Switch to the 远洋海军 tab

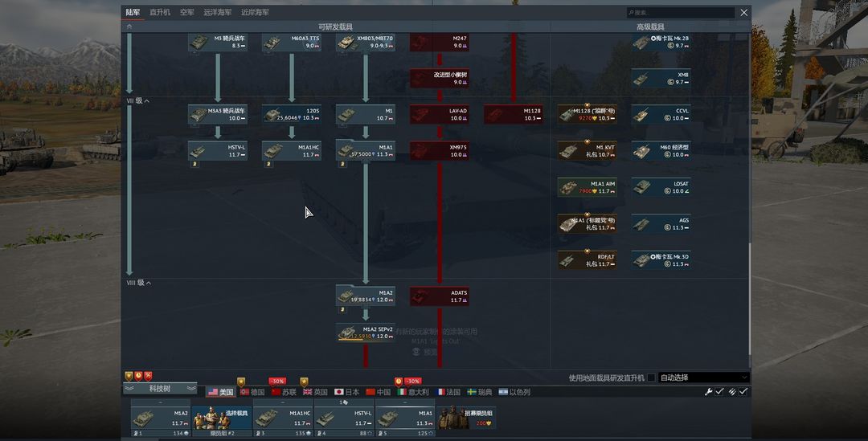coord(218,12)
